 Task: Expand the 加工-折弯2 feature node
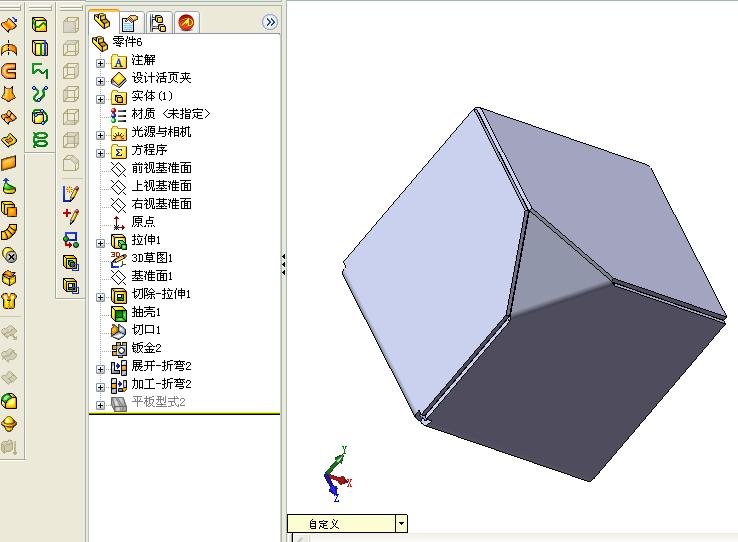100,387
